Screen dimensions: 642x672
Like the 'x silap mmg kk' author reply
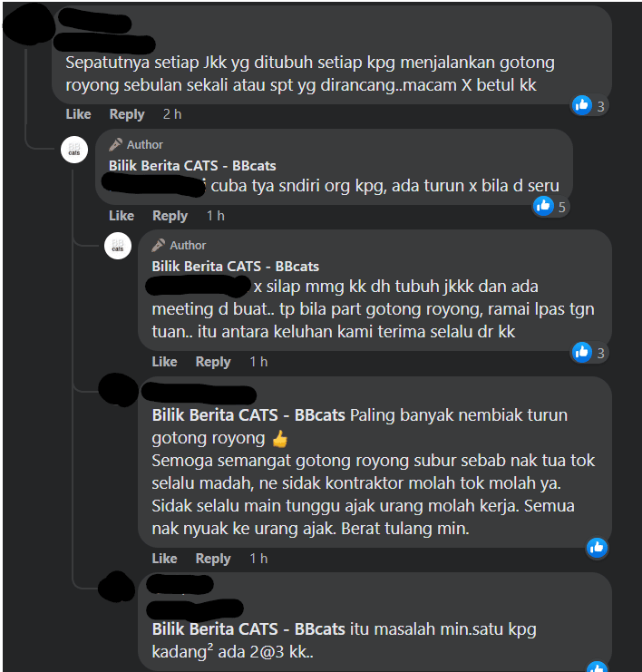coord(164,362)
